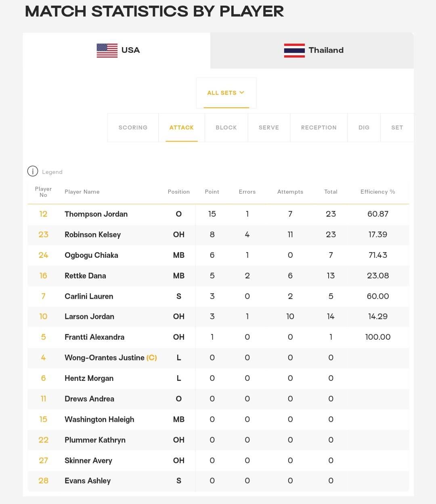Click the Efficiency % column header
The width and height of the screenshot is (436, 504).
point(378,192)
